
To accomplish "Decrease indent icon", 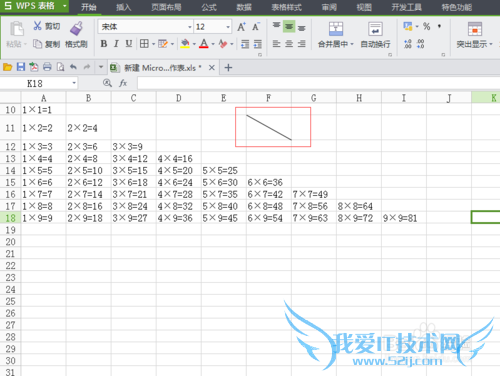I will (245, 44).
